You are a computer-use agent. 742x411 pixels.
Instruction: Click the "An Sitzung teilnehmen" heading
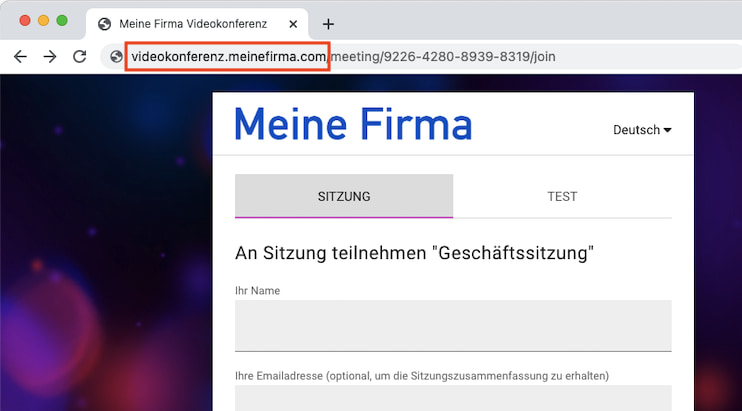tap(414, 253)
